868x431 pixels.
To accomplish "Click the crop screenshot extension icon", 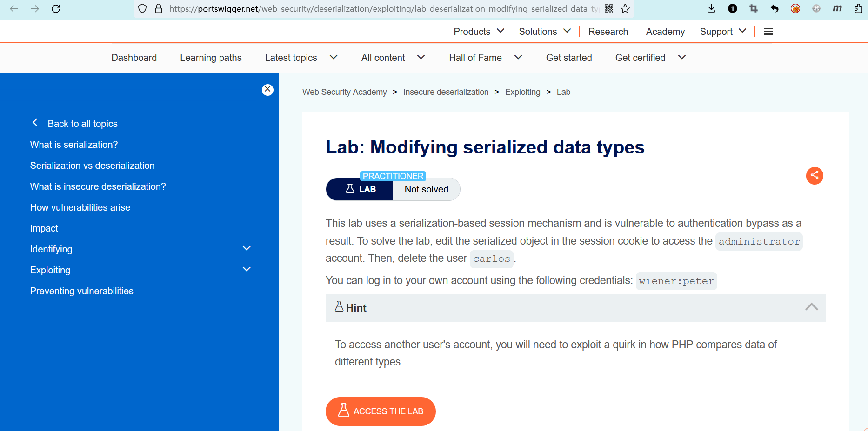I will pyautogui.click(x=754, y=9).
